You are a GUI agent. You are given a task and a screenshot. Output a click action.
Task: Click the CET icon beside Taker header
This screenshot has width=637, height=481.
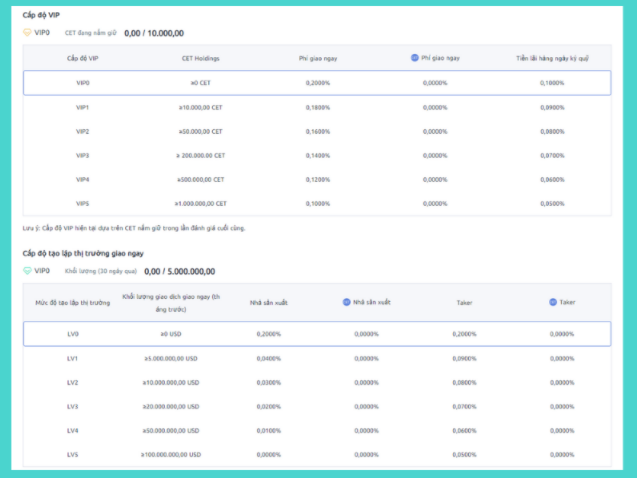[553, 300]
